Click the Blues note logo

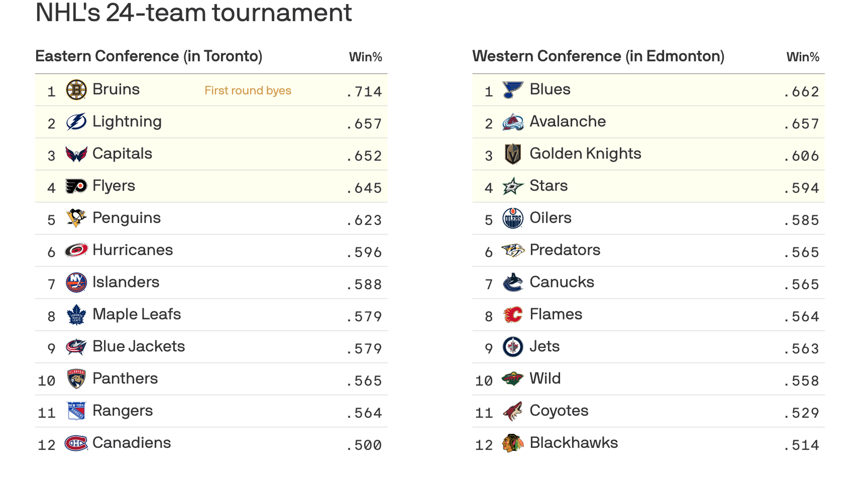coord(513,90)
